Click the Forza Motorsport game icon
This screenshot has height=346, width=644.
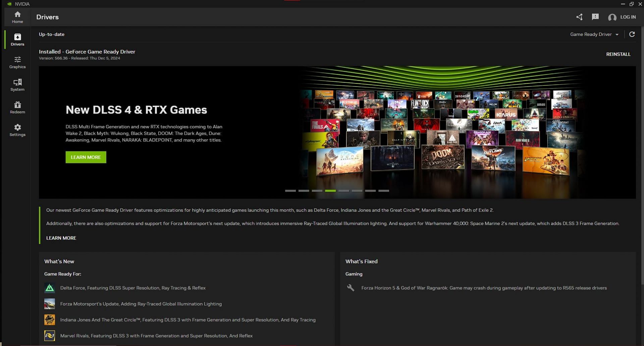click(x=50, y=304)
